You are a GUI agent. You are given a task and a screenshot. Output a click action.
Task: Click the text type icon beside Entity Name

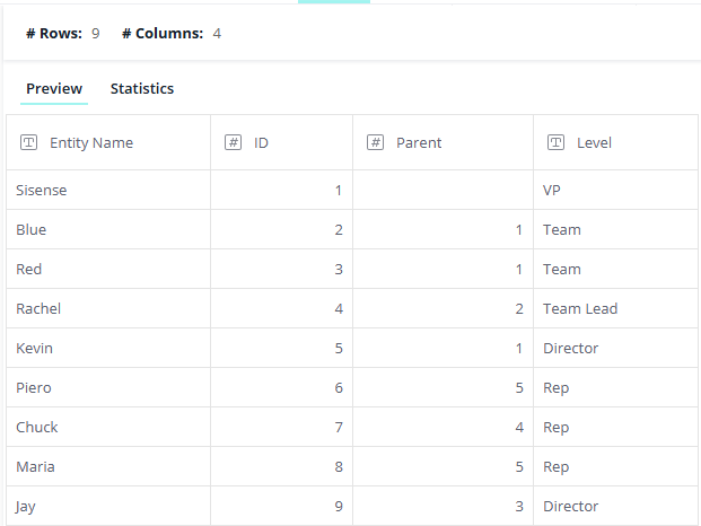(28, 143)
